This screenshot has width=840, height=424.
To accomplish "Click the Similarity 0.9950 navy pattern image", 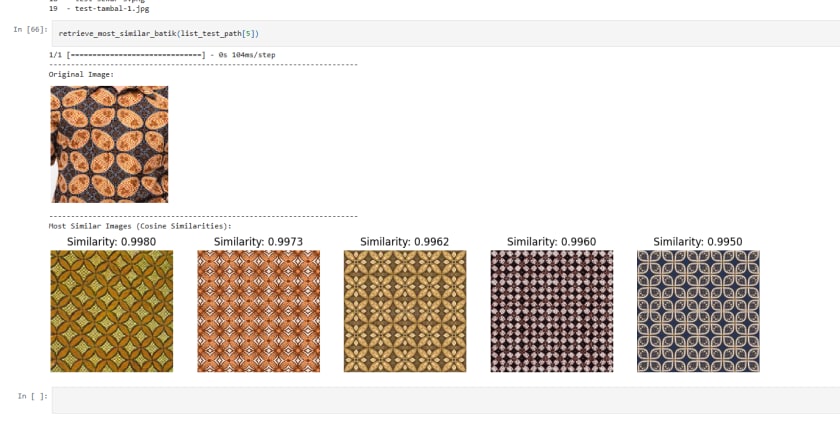I will (x=698, y=311).
